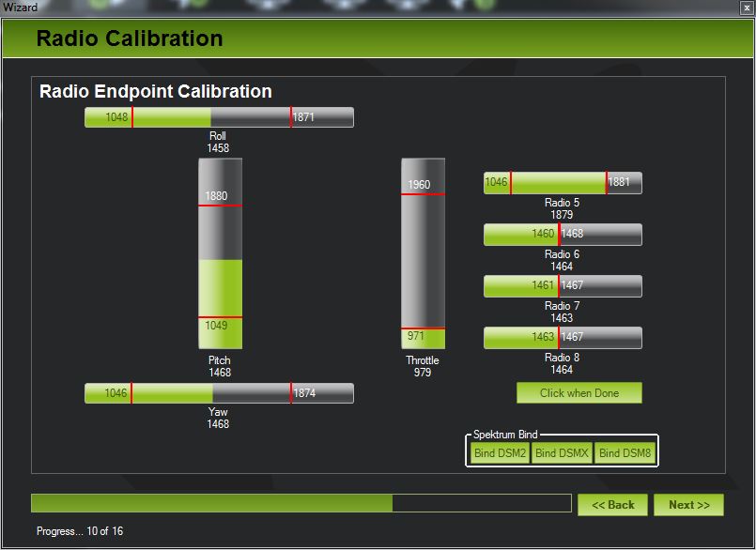Click the Radio 6 channel bar
Viewport: 756px width, 550px height.
[x=563, y=235]
